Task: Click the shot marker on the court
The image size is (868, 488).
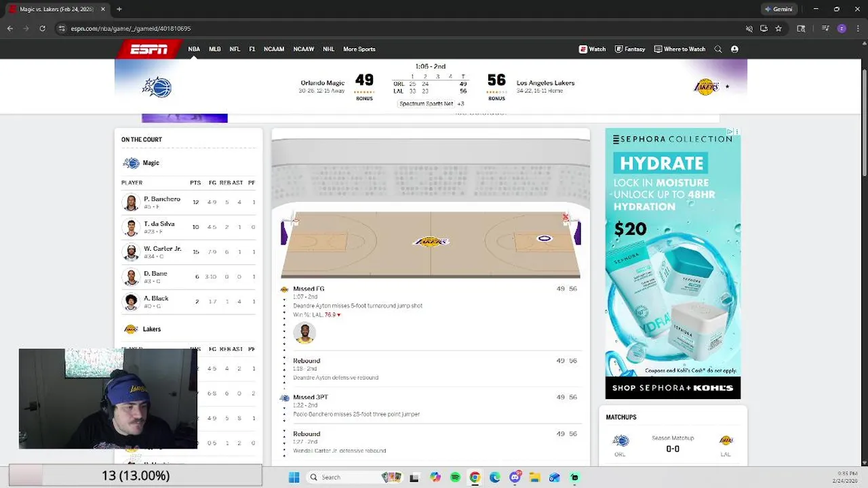Action: (x=545, y=239)
